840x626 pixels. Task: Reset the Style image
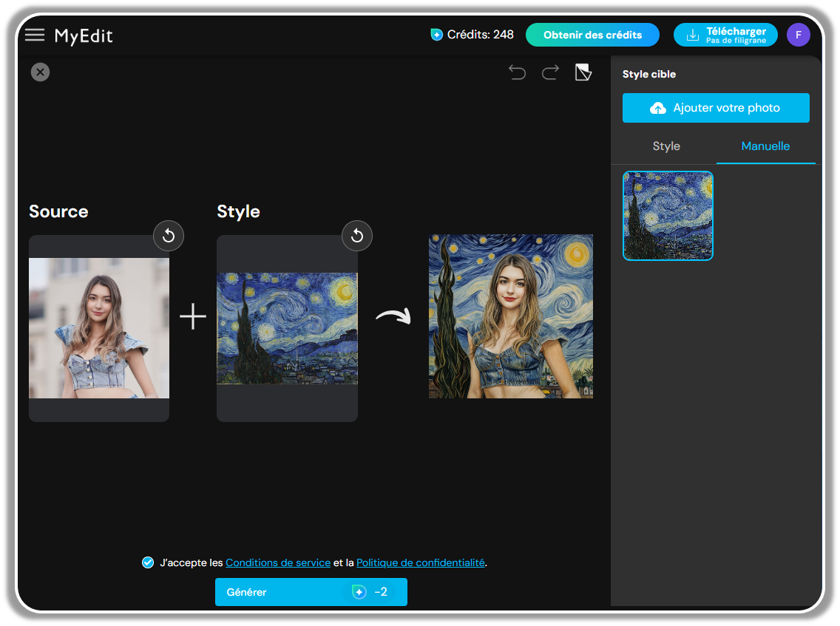tap(357, 236)
